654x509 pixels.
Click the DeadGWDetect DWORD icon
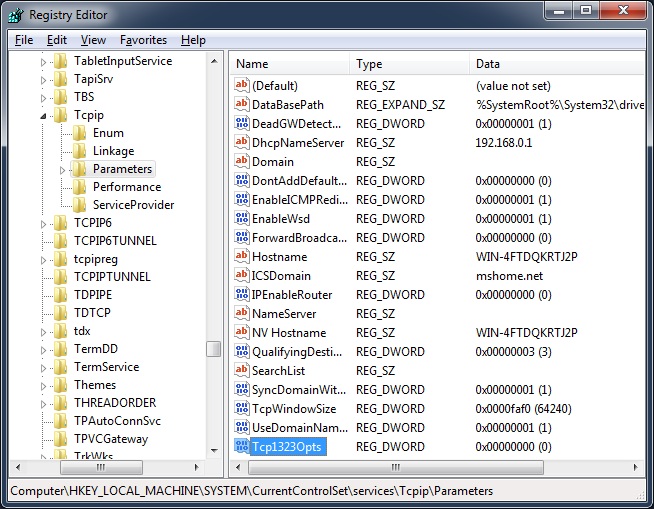click(242, 123)
